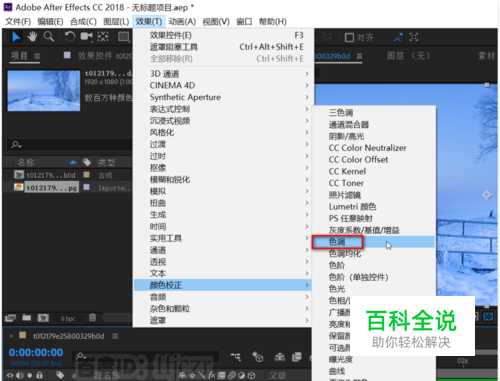Click the composition mini-flowchart icon
500x381 pixels.
236,357
